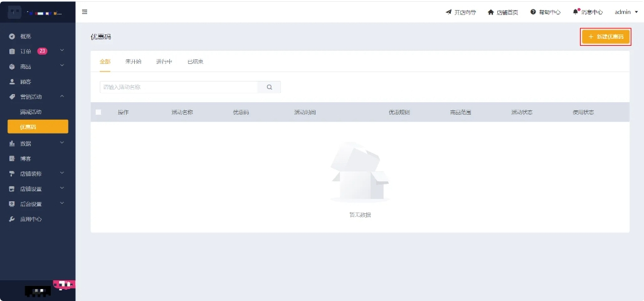Click the 店铺设置 store icon
Image resolution: width=644 pixels, height=301 pixels.
click(x=13, y=189)
